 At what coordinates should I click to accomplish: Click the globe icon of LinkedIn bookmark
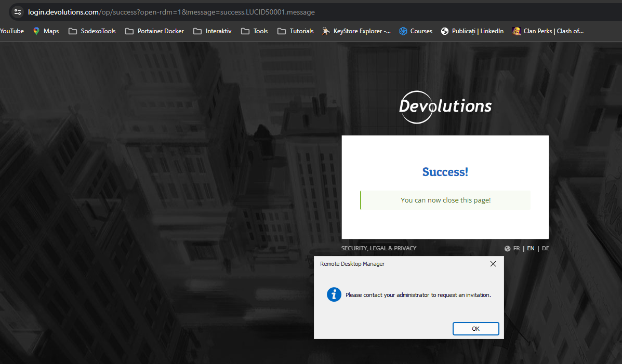[445, 31]
